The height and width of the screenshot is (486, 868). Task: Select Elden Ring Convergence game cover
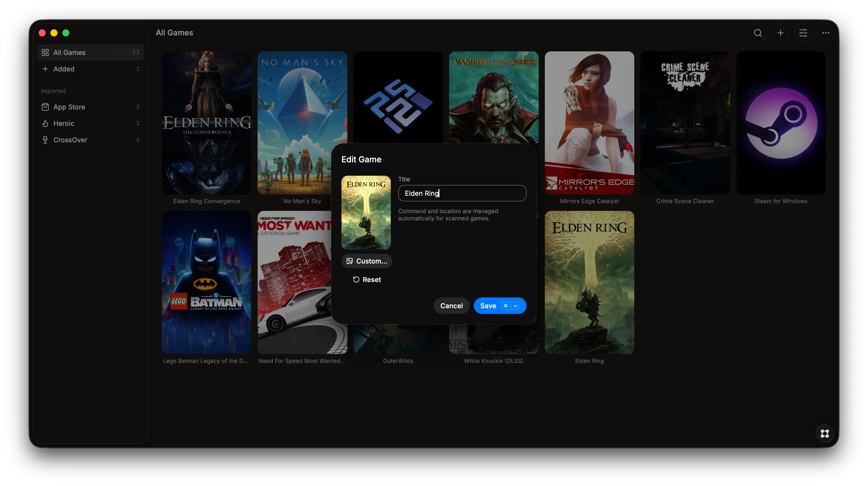(206, 123)
